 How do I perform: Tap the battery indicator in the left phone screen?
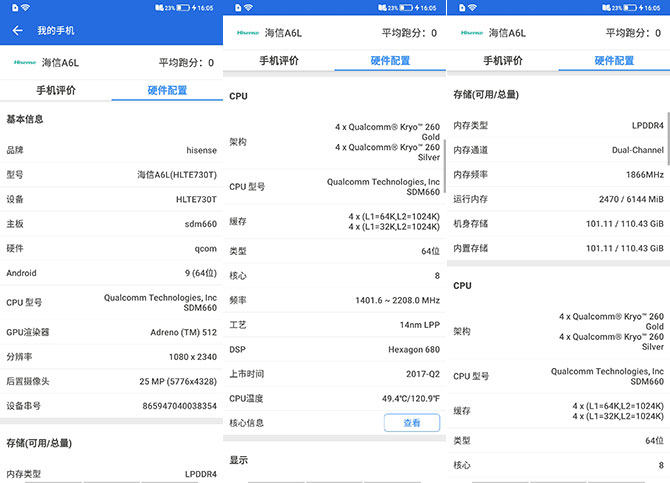[183, 8]
